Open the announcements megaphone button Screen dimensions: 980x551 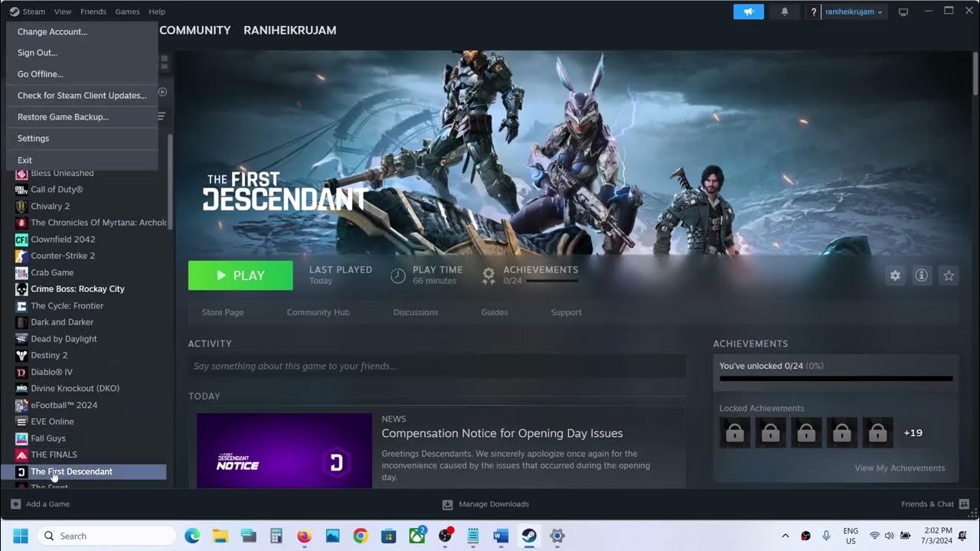tap(748, 11)
